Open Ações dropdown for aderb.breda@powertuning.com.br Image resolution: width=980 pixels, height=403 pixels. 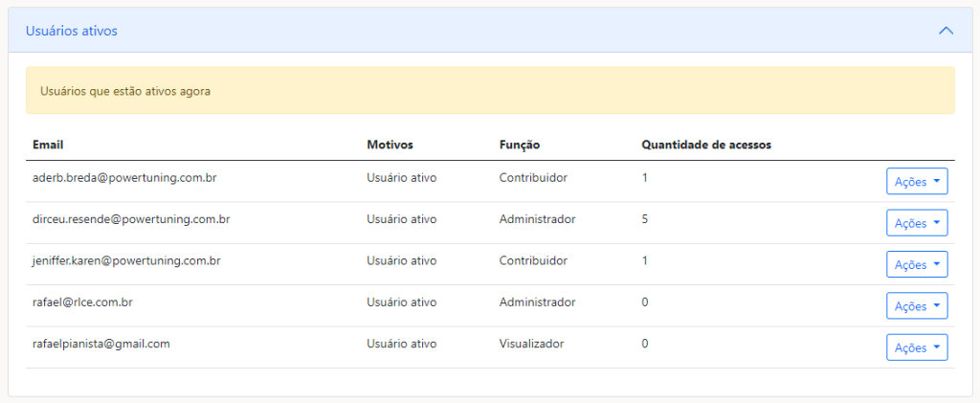point(917,182)
